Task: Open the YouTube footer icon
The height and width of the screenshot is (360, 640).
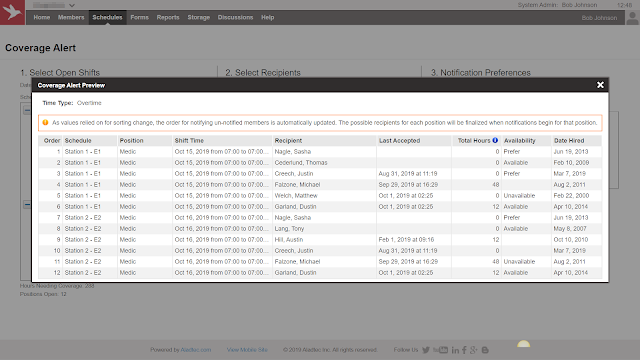Action: click(x=440, y=350)
